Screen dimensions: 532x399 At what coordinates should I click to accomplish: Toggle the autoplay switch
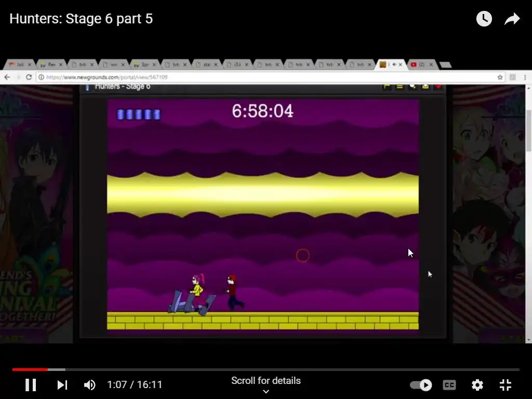click(x=421, y=385)
